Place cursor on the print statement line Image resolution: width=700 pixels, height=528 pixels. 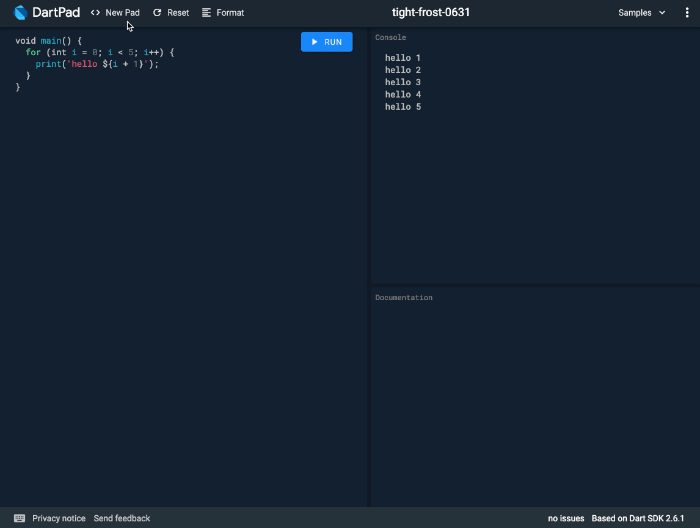pyautogui.click(x=97, y=64)
